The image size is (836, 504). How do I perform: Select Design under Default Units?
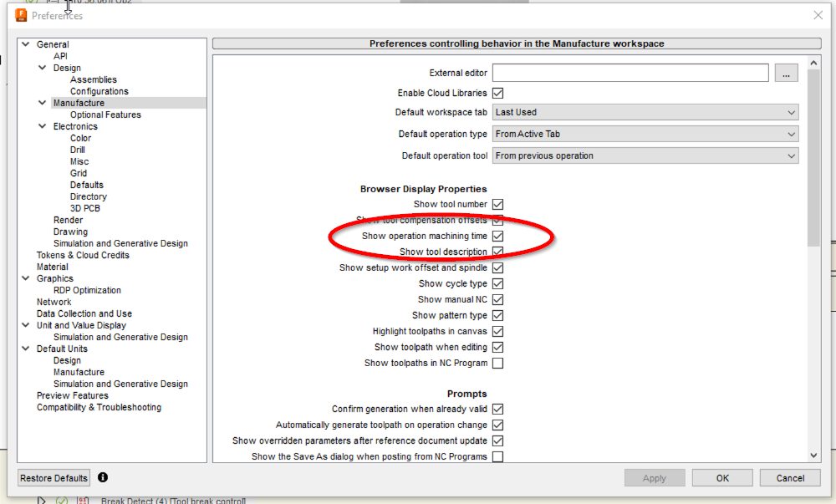[x=67, y=360]
